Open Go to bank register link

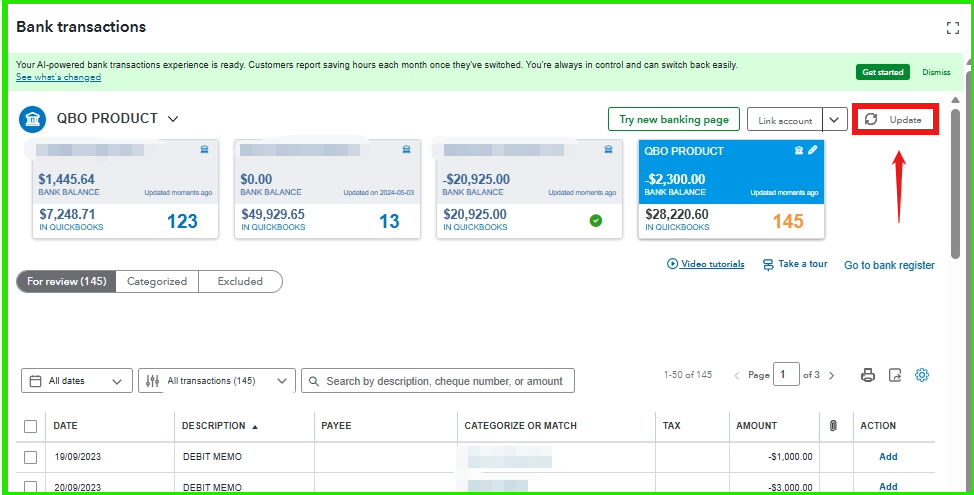[x=890, y=265]
